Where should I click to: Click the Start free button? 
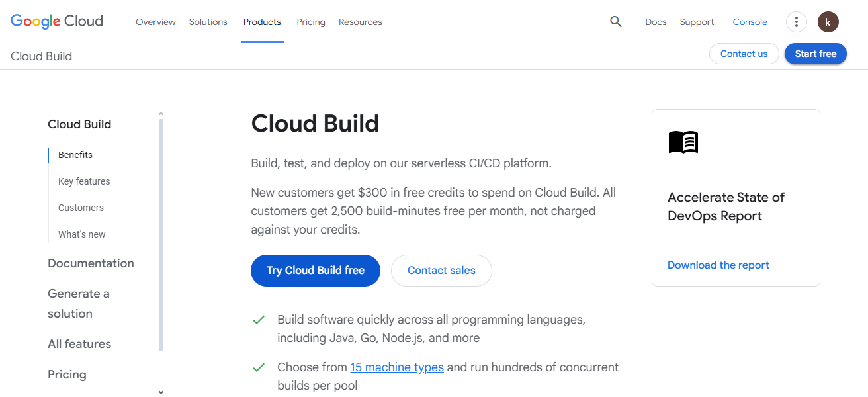tap(815, 54)
